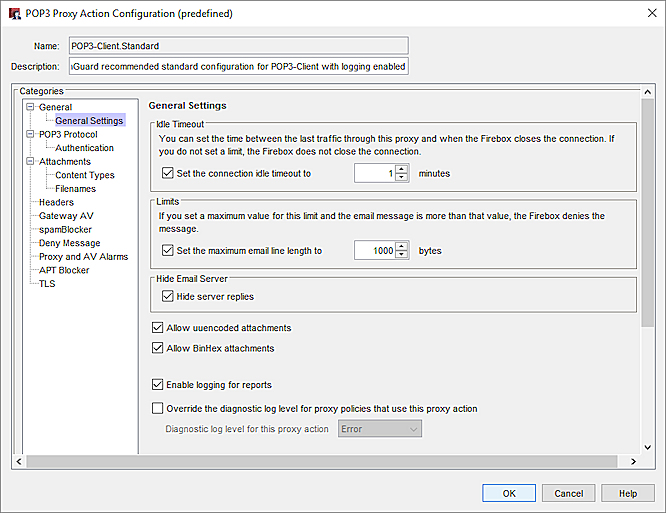The height and width of the screenshot is (513, 666).
Task: Open Help for this dialog
Action: (628, 493)
